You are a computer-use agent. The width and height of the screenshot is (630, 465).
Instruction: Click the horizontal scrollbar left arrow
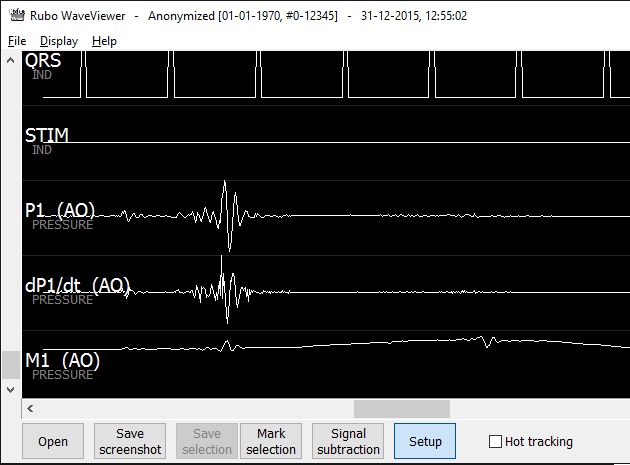point(30,409)
